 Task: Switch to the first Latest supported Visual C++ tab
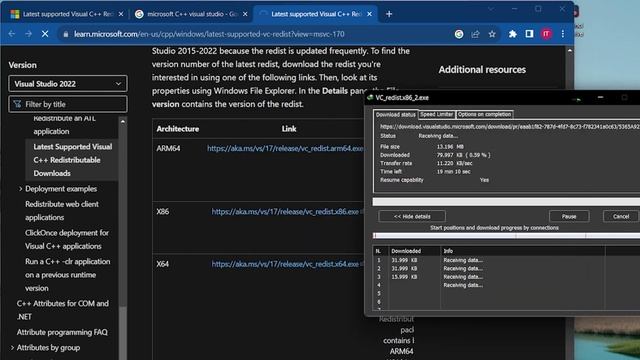point(67,14)
